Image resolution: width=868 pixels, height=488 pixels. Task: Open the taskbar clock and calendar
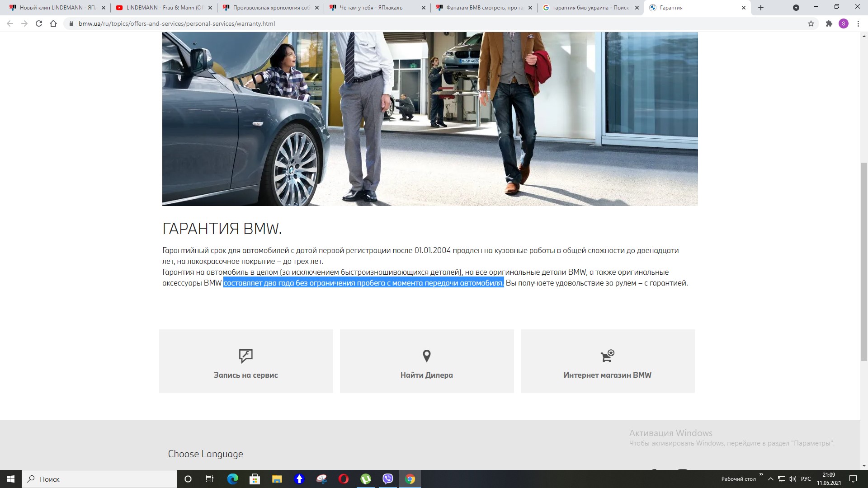829,479
